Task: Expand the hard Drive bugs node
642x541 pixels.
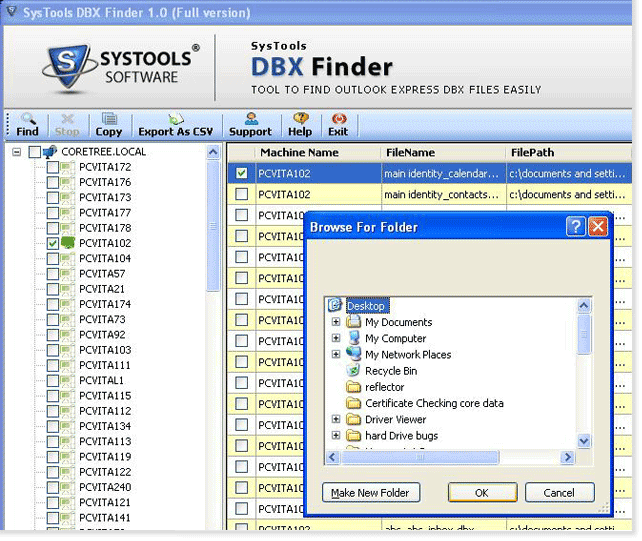Action: 336,435
